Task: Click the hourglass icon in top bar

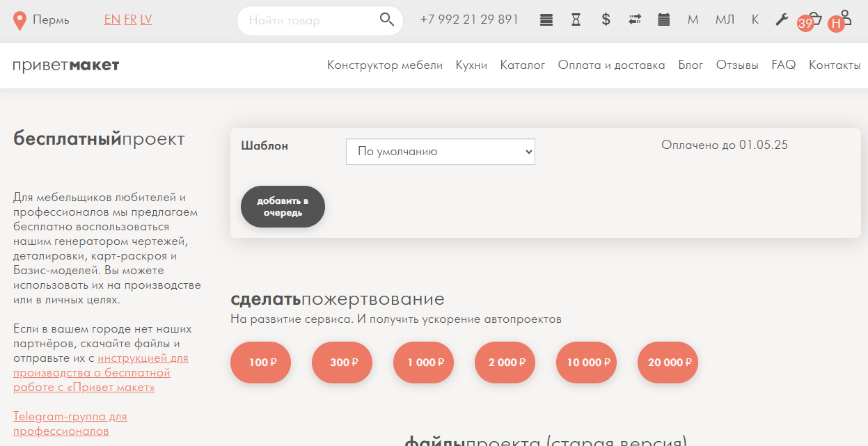Action: point(576,19)
